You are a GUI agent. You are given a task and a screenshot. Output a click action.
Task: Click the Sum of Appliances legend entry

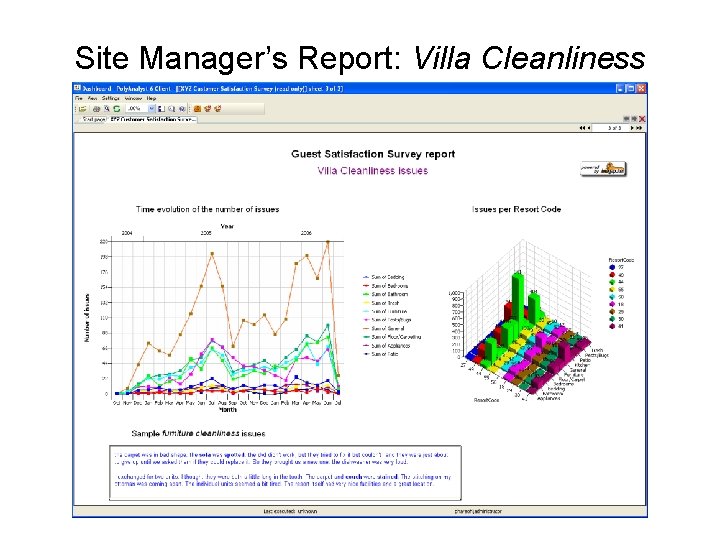(x=386, y=346)
